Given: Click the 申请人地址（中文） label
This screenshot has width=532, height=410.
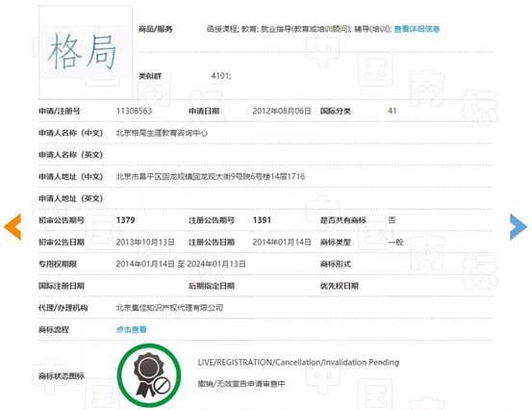Looking at the screenshot, I should pos(71,176).
